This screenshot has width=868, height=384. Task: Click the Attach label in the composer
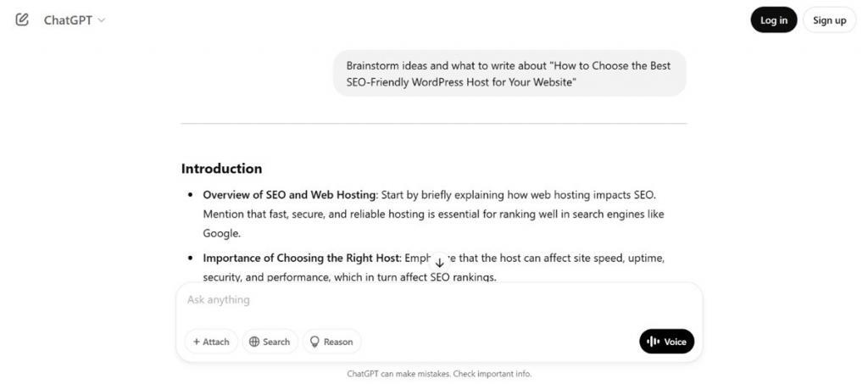pyautogui.click(x=216, y=342)
